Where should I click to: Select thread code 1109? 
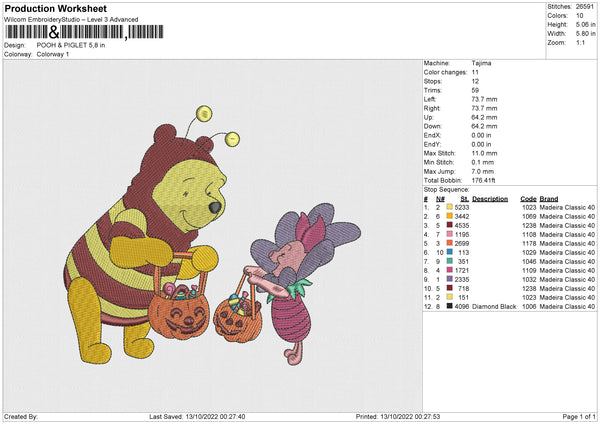tap(529, 271)
